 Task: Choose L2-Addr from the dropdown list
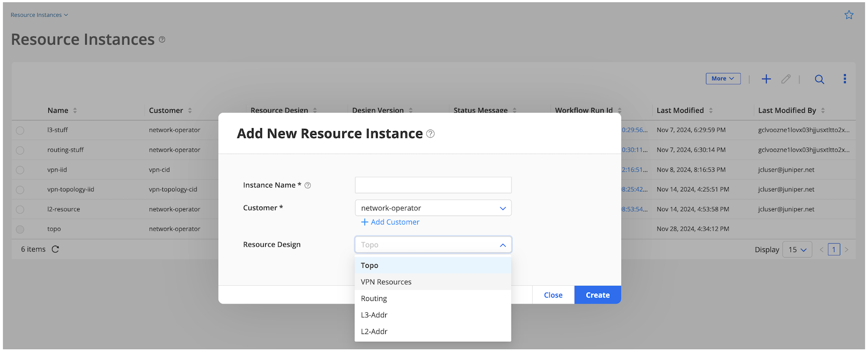click(x=433, y=331)
